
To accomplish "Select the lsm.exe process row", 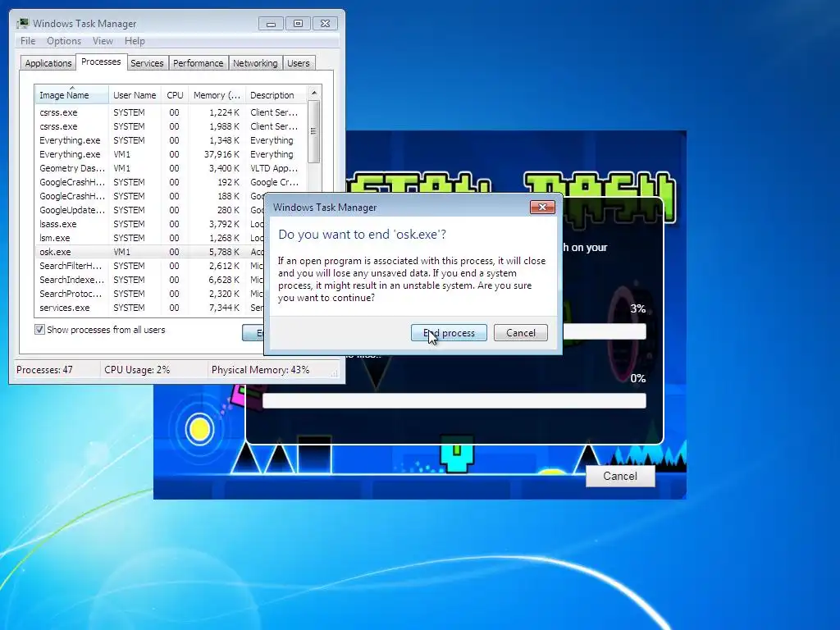I will tap(150, 238).
